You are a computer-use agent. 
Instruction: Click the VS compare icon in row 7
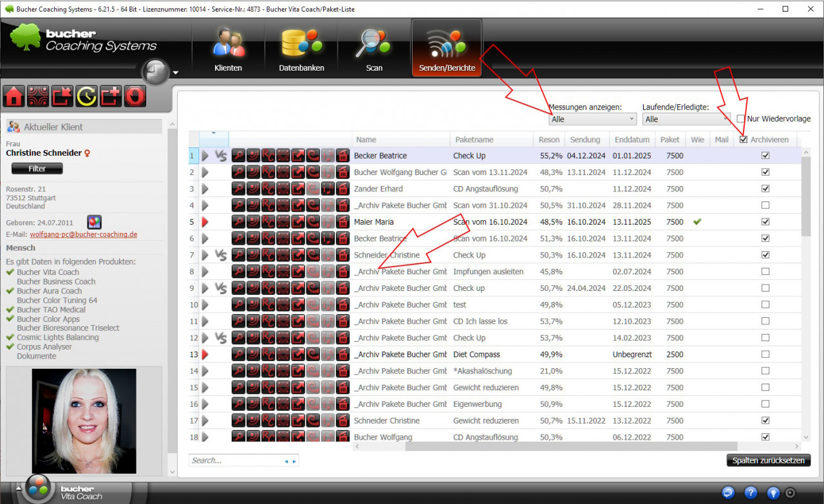[221, 255]
